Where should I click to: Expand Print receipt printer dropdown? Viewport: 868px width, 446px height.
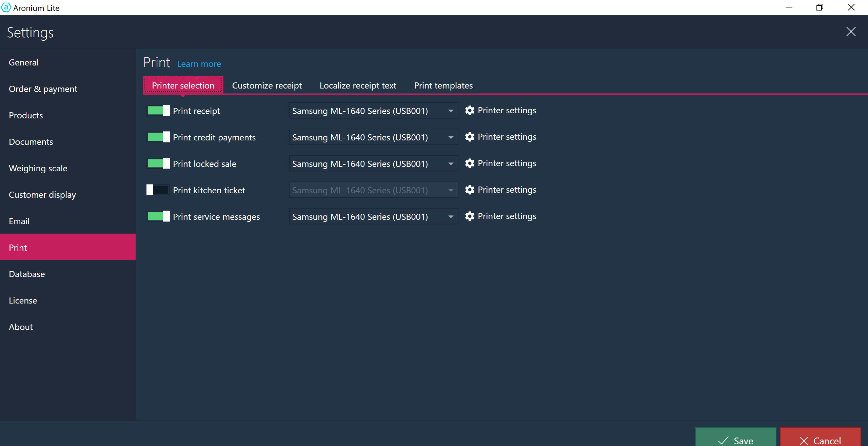coord(451,111)
